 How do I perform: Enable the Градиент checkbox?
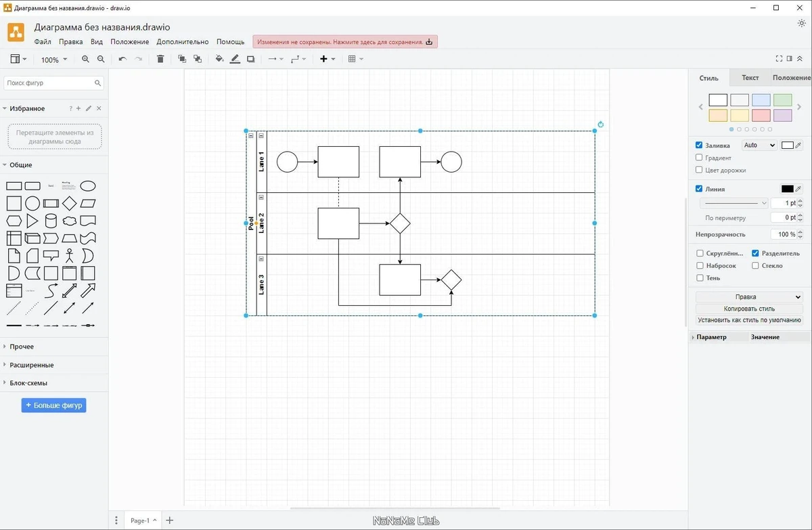click(699, 158)
